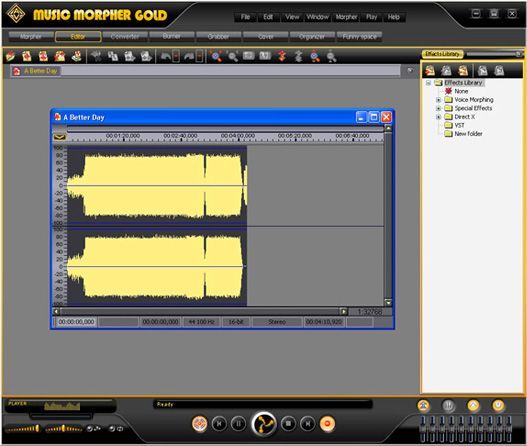Switch to the Burner module tab

tap(172, 36)
